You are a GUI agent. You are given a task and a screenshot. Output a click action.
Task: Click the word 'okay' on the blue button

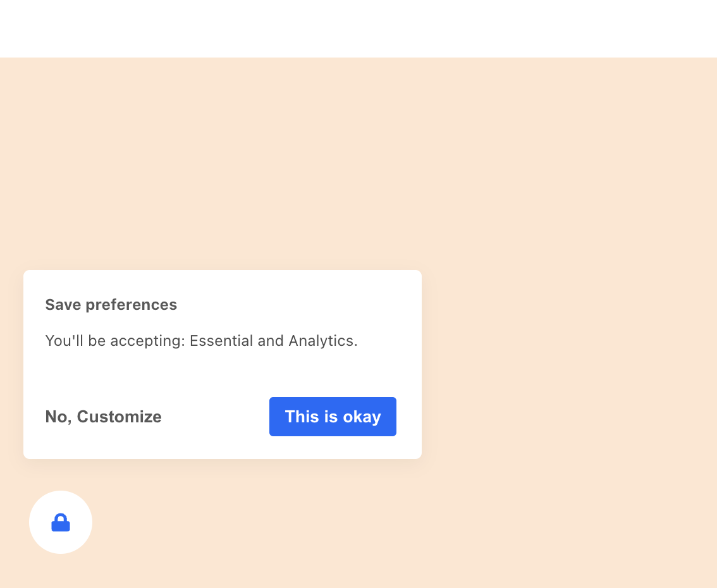[x=362, y=417]
